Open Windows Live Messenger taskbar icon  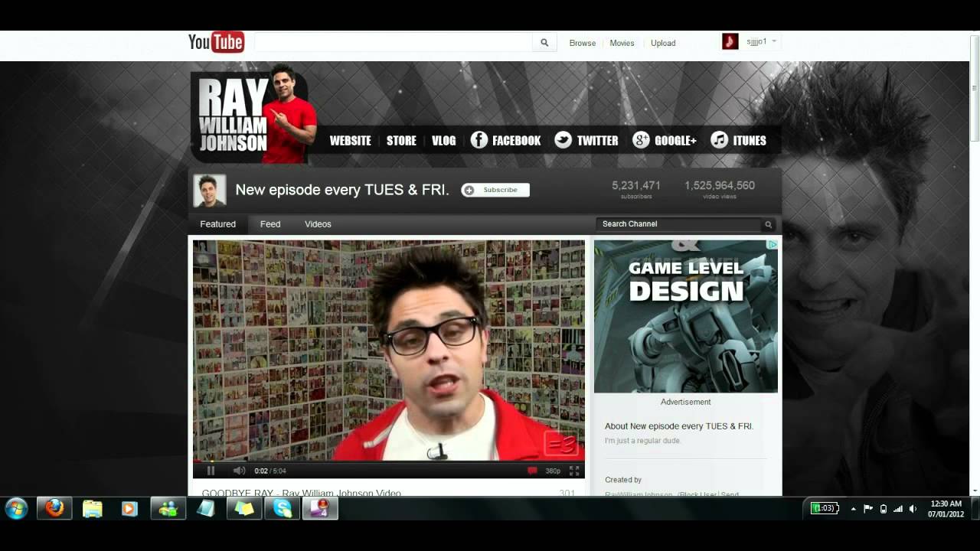[x=168, y=508]
